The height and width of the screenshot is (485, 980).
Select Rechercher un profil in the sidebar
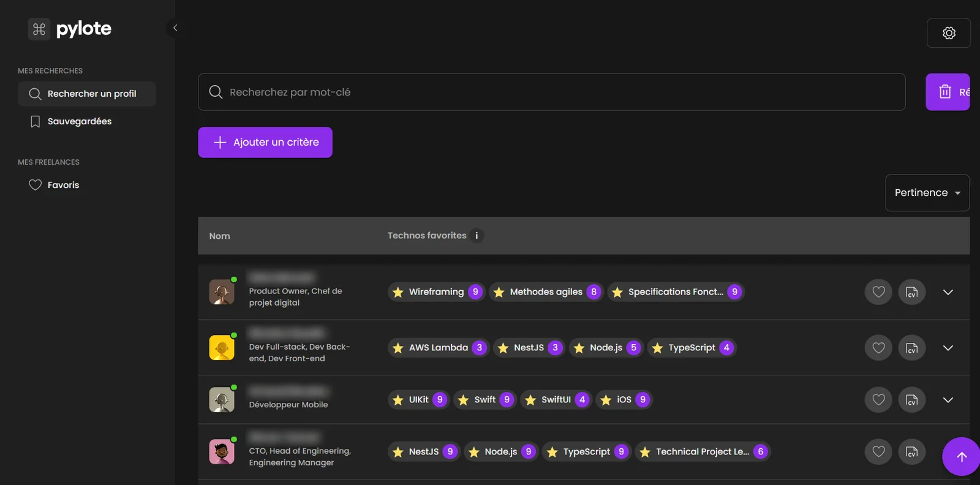(x=86, y=94)
